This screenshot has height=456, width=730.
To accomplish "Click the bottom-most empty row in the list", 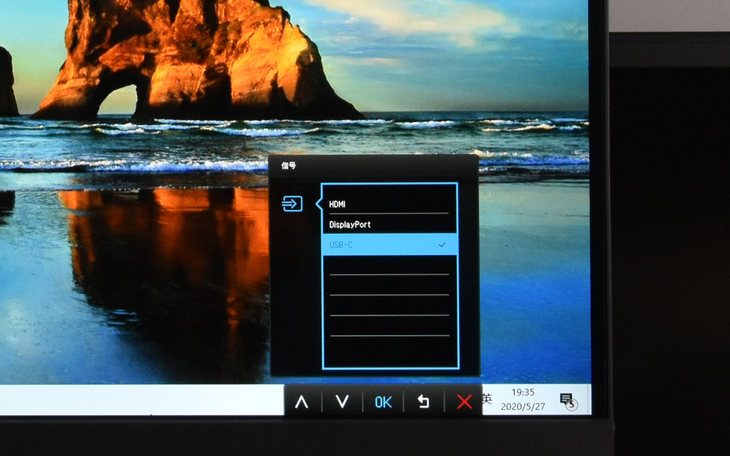I will tap(389, 350).
